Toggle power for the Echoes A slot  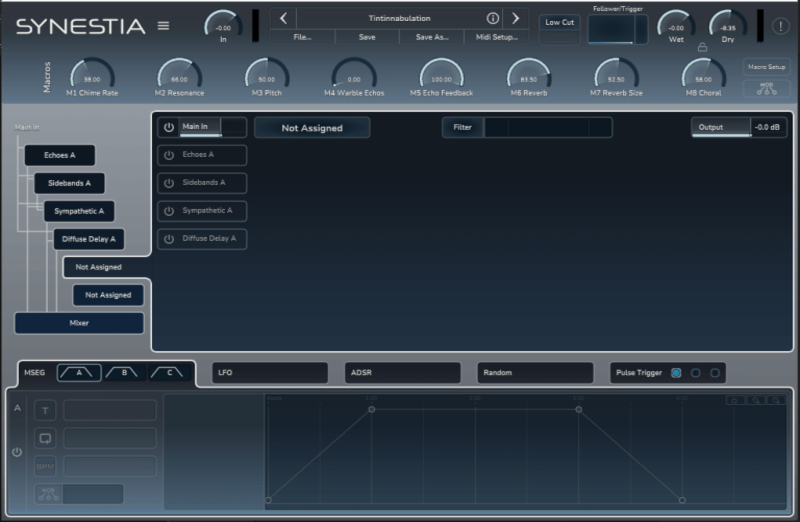[169, 155]
